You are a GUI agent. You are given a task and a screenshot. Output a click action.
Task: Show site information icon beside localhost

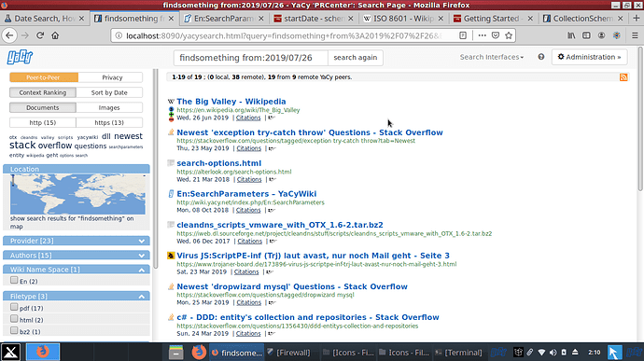(119, 35)
